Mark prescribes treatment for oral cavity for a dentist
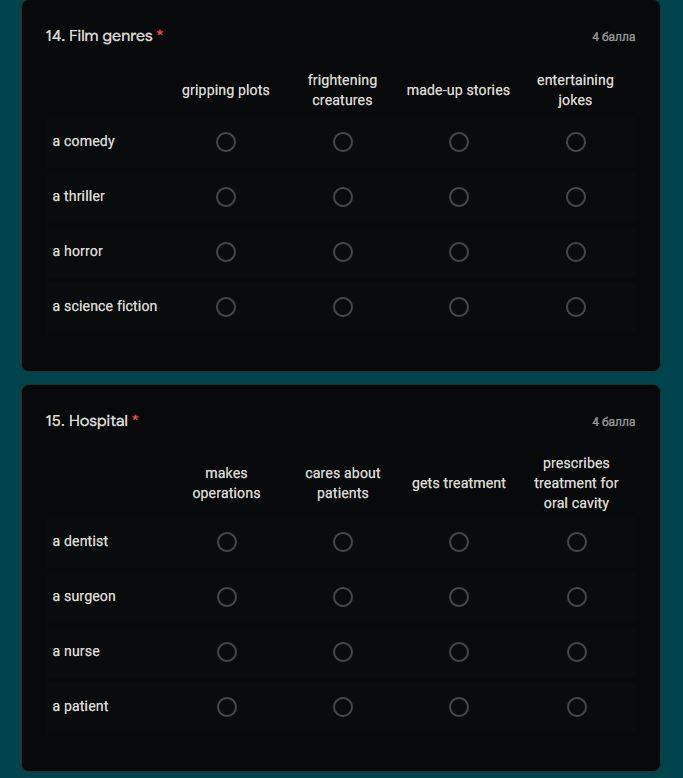This screenshot has height=778, width=683. click(576, 542)
